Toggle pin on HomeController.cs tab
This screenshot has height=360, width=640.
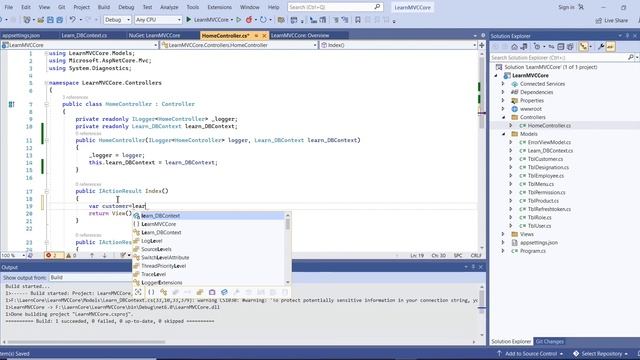click(x=256, y=36)
